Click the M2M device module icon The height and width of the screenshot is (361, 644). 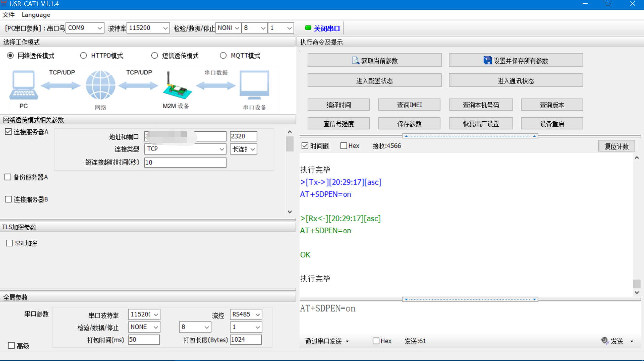coord(177,87)
